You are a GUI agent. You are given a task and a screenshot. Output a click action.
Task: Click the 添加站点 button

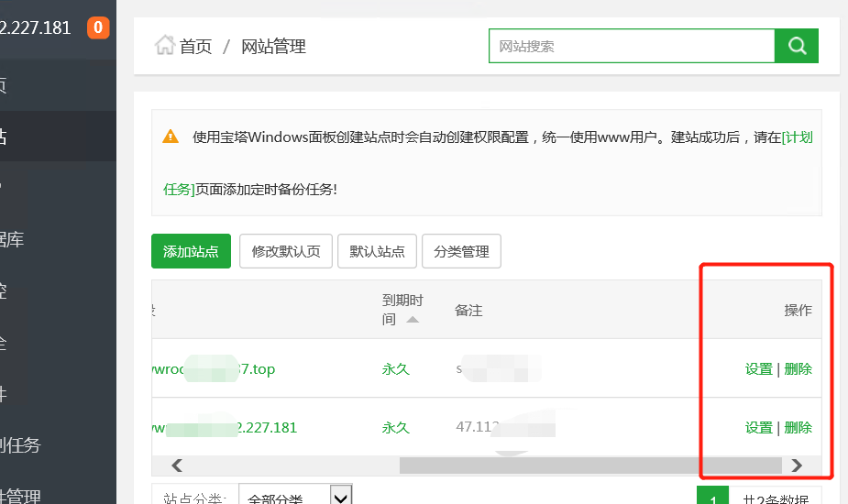[x=191, y=251]
